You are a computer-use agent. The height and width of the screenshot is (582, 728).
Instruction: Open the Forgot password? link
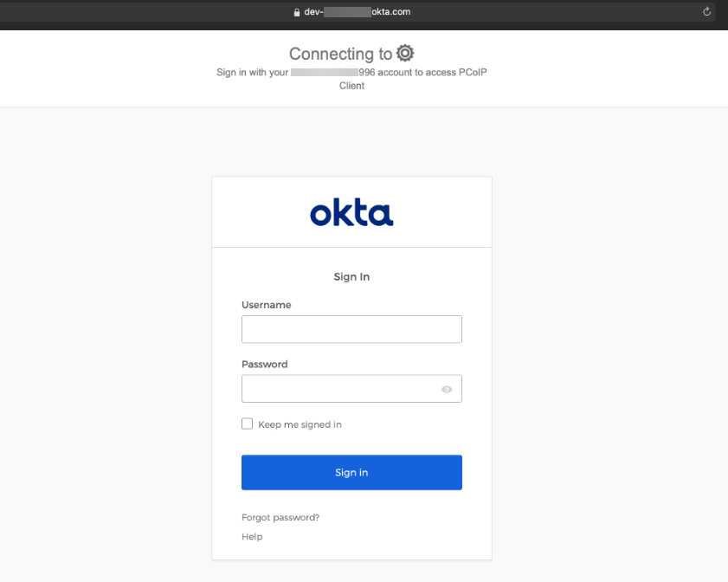[x=280, y=517]
